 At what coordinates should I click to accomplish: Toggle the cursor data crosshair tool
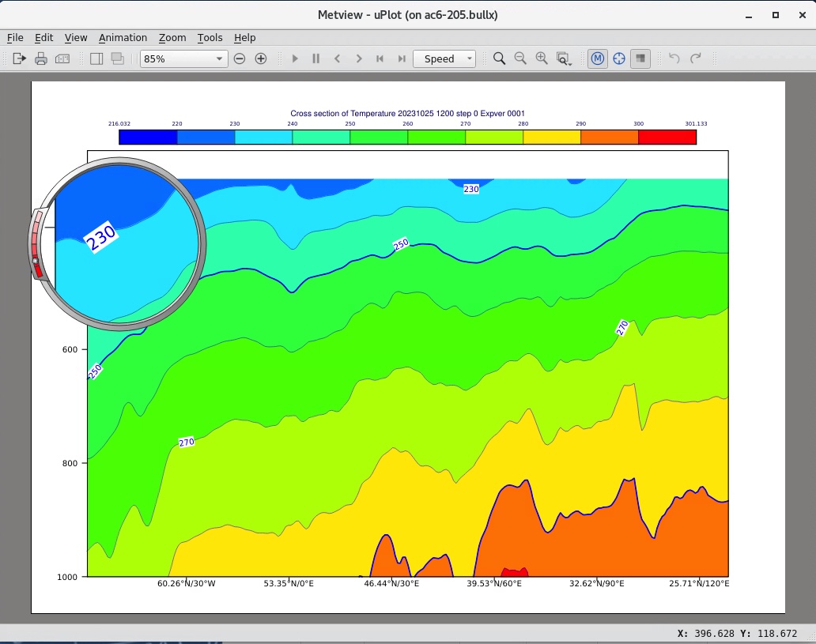click(x=619, y=58)
